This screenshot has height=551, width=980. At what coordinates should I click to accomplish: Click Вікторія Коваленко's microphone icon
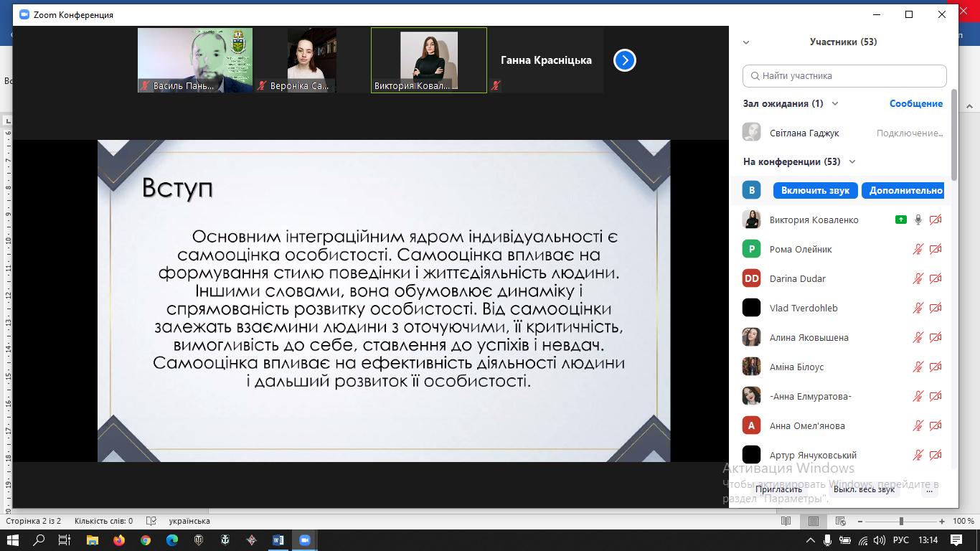coord(918,220)
